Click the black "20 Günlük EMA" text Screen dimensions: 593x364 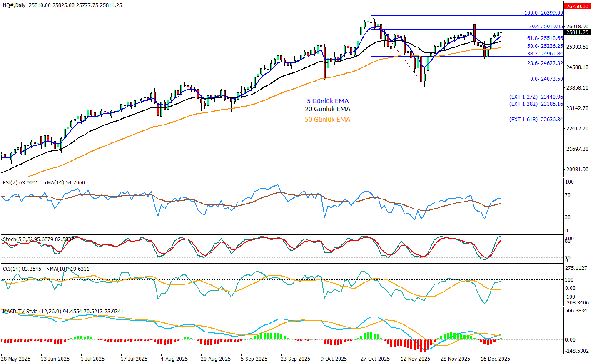328,109
